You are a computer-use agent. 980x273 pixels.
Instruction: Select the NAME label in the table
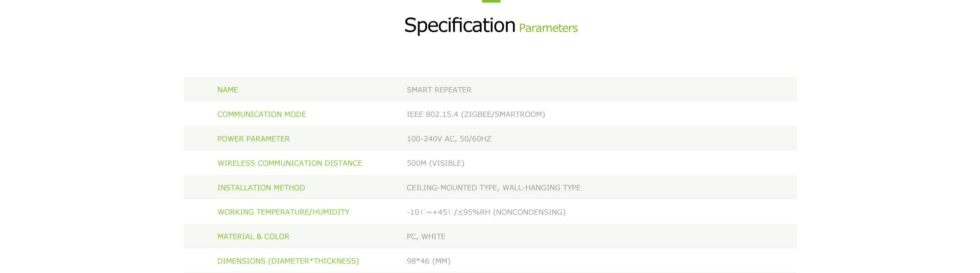228,90
